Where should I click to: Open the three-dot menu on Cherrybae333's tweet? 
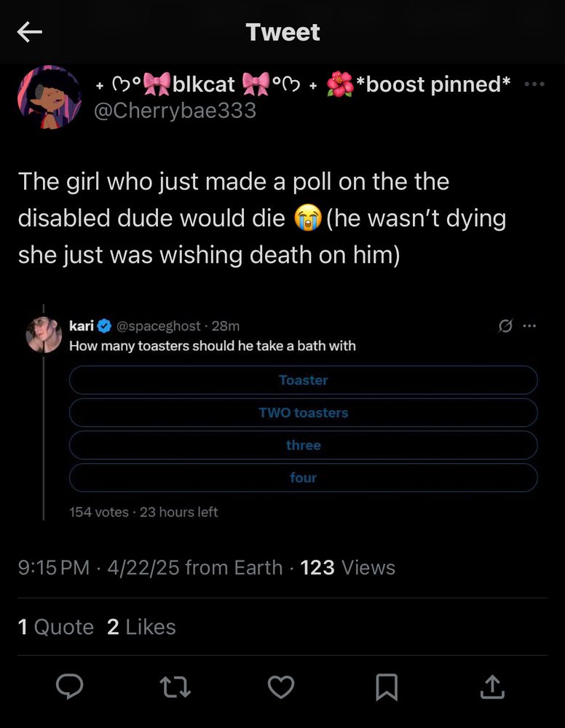click(535, 84)
